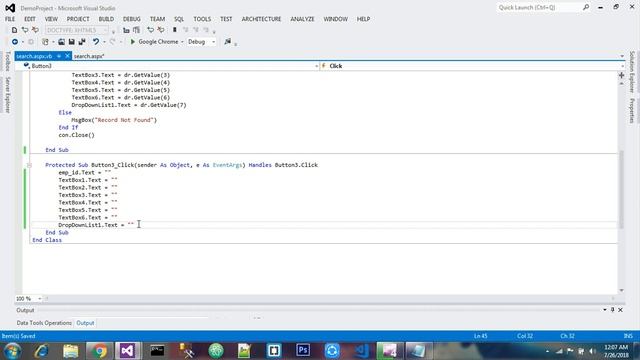This screenshot has width=640, height=360.
Task: Open the Output window position dropdown arrow
Action: [604, 310]
